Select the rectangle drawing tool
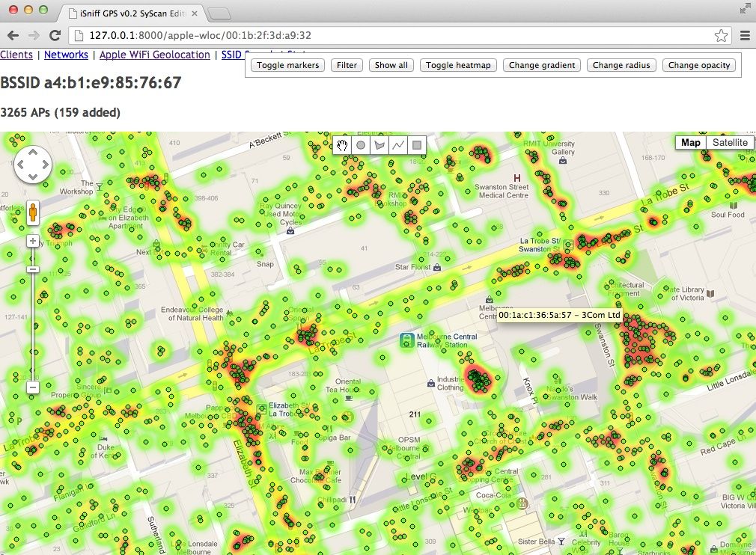756x555 pixels. tap(417, 145)
